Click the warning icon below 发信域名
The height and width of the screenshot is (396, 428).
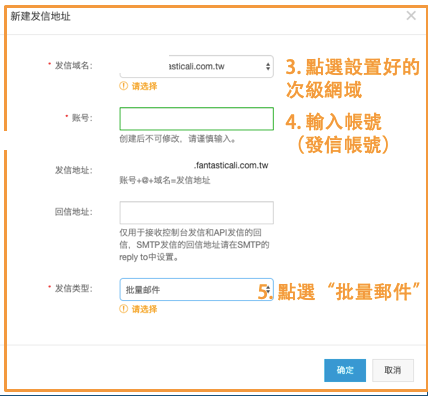point(123,86)
